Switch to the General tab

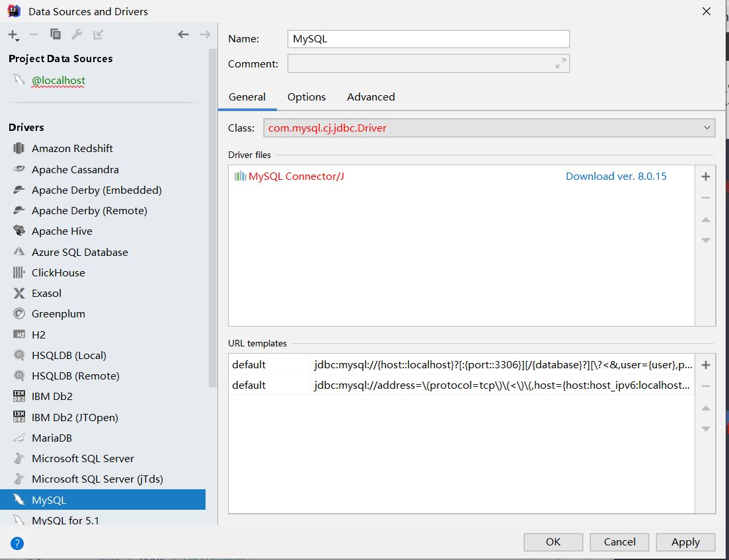pos(247,97)
